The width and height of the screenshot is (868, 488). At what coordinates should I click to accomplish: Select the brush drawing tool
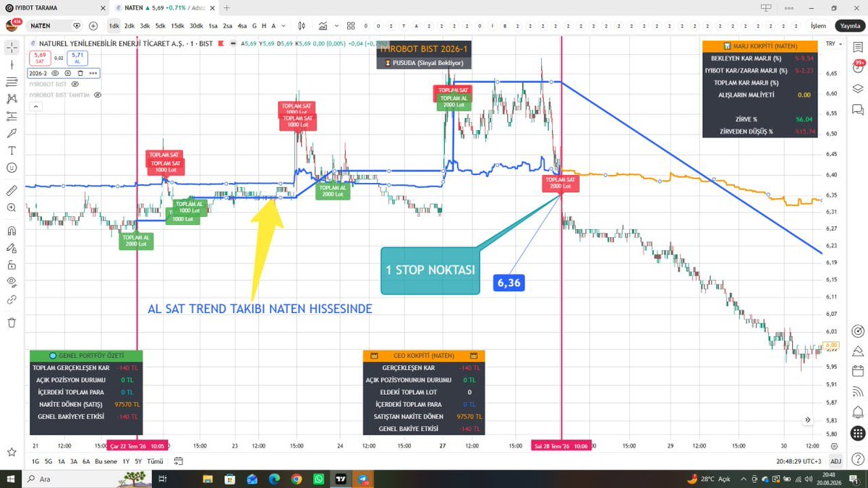[12, 133]
